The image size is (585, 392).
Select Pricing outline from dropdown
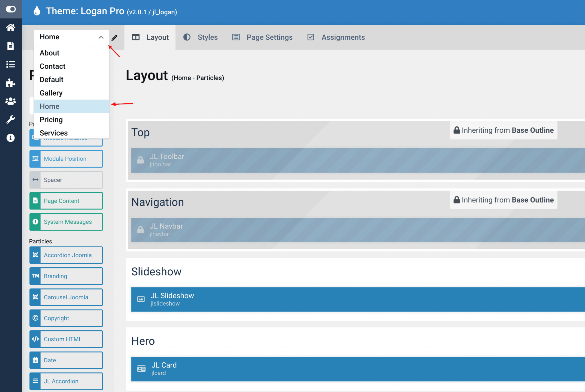(71, 120)
